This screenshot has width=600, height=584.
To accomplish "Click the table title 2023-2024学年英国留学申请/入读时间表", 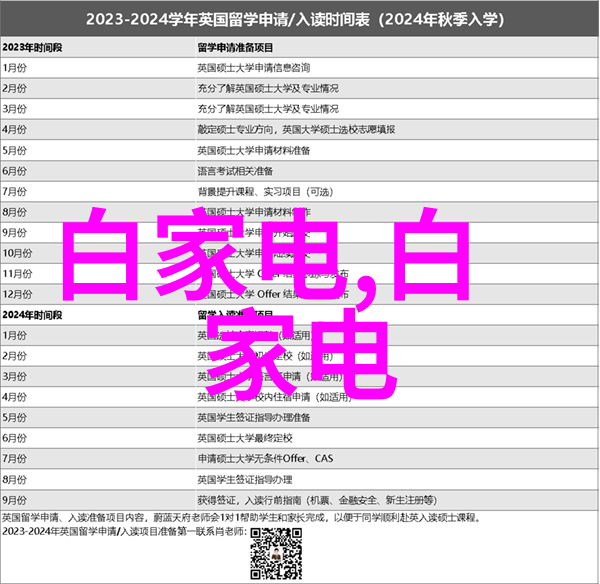I will pos(298,20).
